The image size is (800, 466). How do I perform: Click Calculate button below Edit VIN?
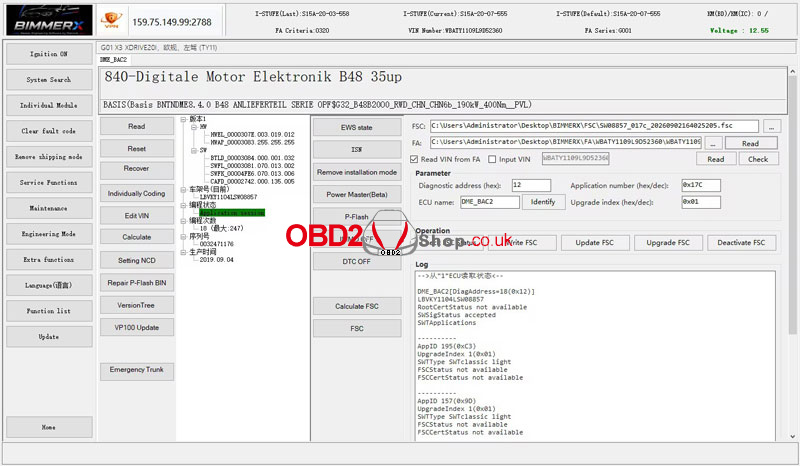(x=137, y=237)
